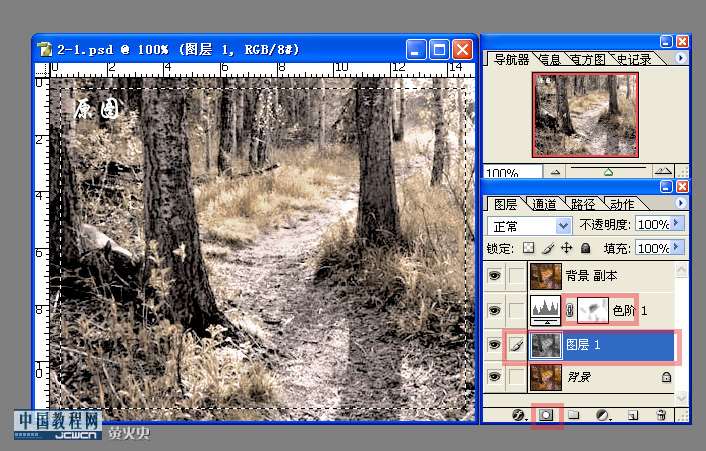Click the 不透明度 100% value field
The image size is (706, 451).
(653, 224)
